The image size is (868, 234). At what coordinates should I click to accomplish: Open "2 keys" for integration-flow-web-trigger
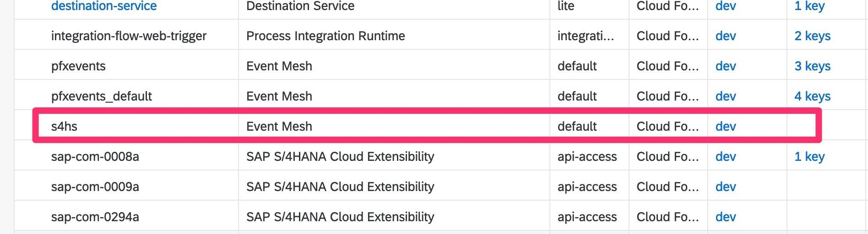coord(812,36)
